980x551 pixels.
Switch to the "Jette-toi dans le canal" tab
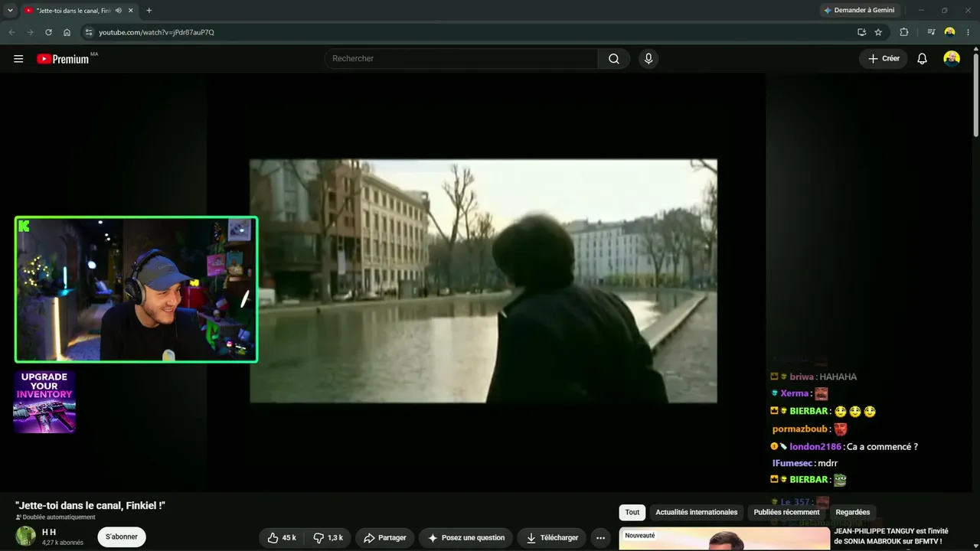[x=73, y=10]
